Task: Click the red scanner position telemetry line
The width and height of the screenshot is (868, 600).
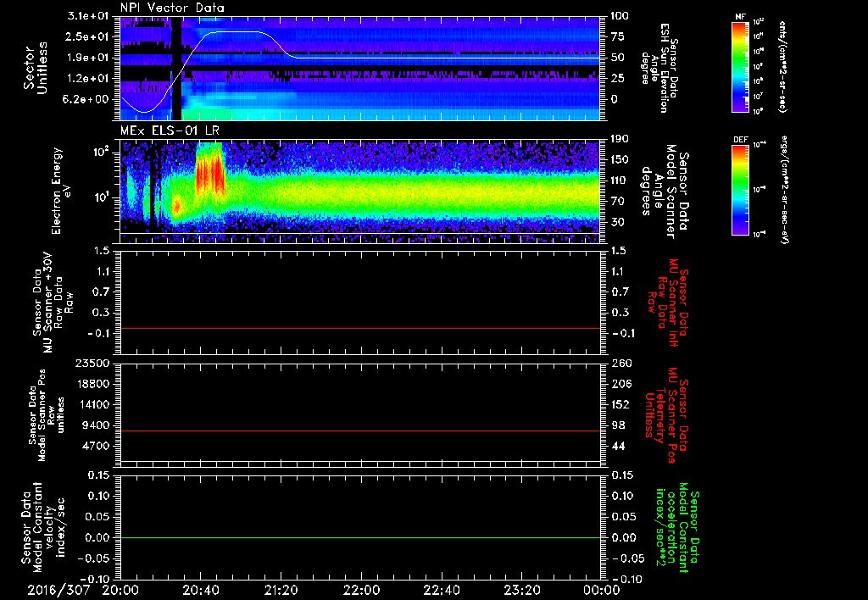Action: click(359, 431)
